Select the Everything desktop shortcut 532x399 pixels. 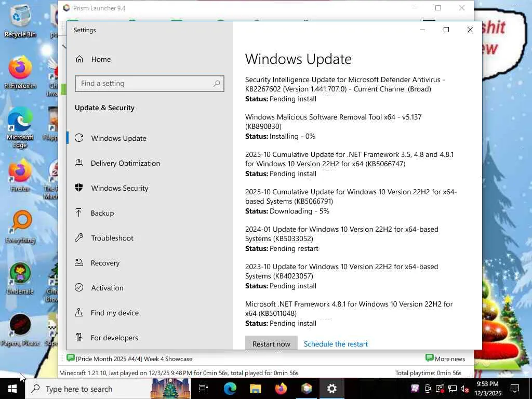20,228
